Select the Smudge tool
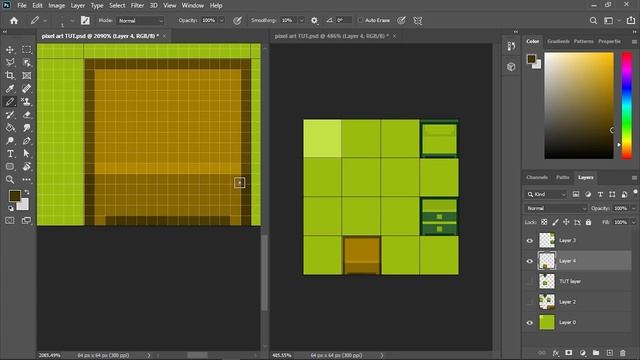Screen dimensions: 640x360 (27, 128)
